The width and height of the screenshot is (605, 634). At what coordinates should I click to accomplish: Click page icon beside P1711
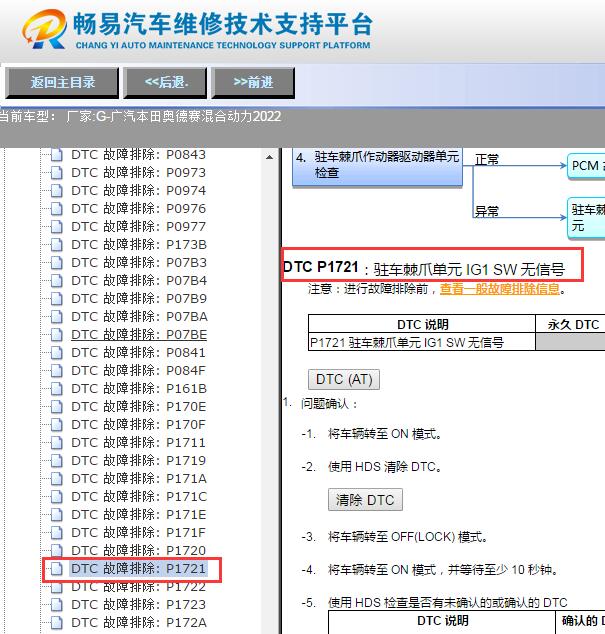coord(57,442)
